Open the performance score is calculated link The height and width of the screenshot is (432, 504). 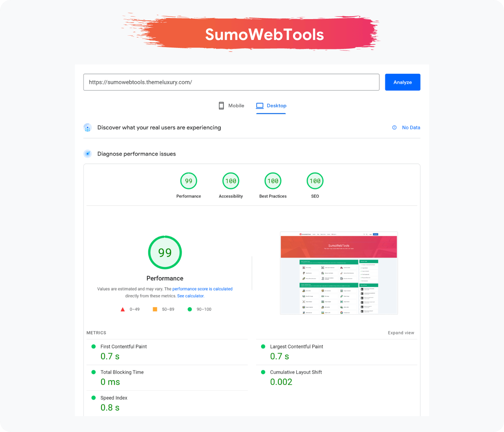click(x=202, y=289)
